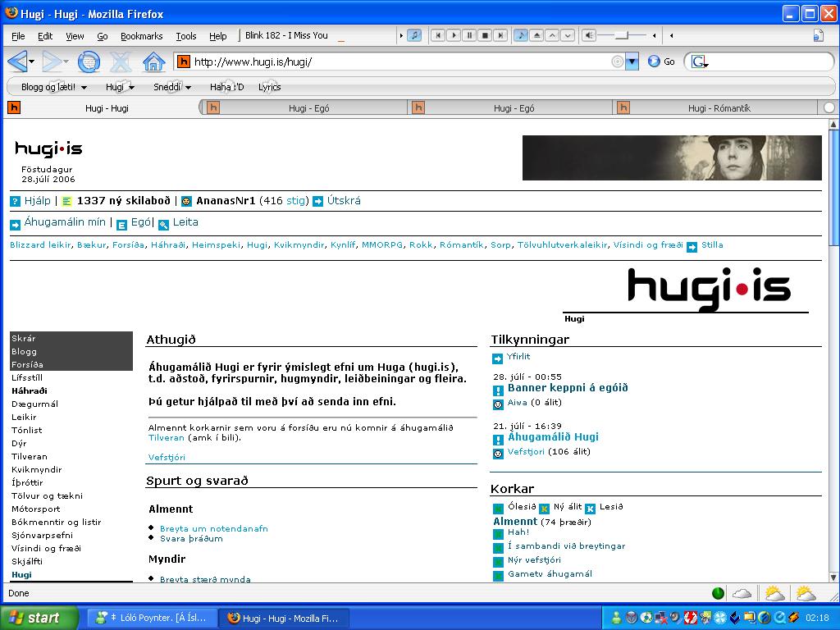Expand the Blogg og læti! bookmark folder
The image size is (840, 630).
(53, 87)
